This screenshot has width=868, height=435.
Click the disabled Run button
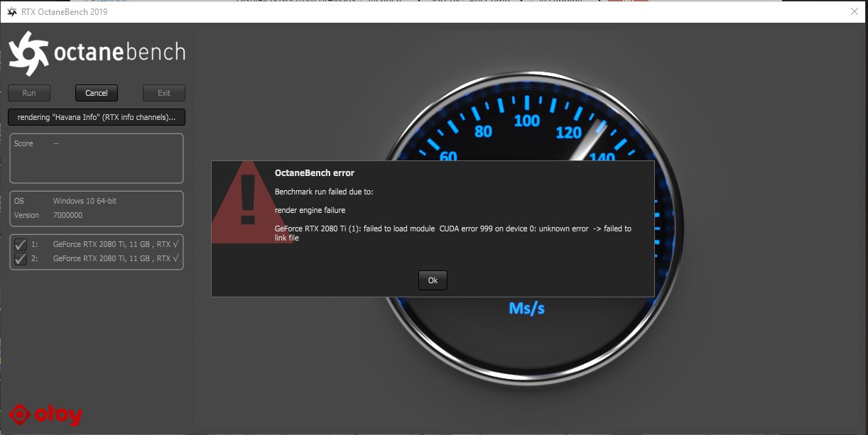(x=29, y=93)
